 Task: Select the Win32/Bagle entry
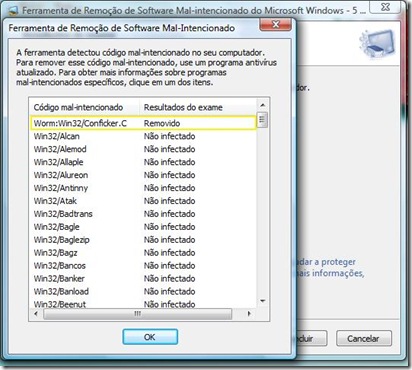[x=57, y=227]
